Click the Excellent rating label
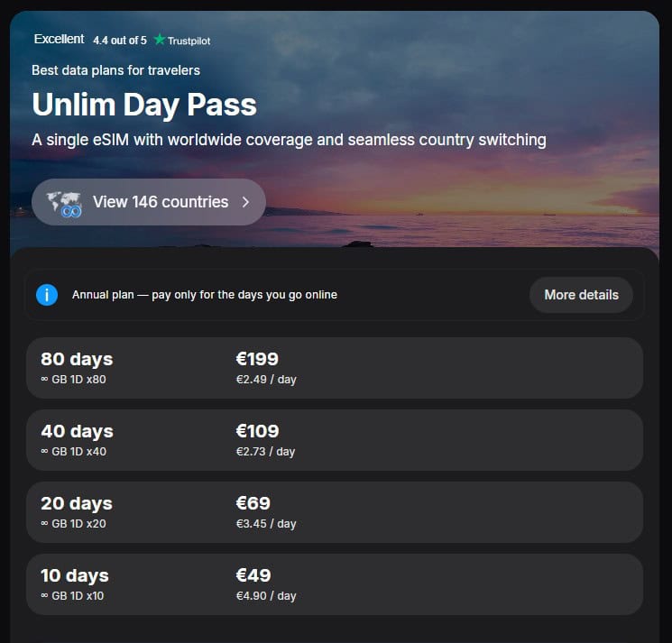Image resolution: width=672 pixels, height=643 pixels. click(59, 40)
